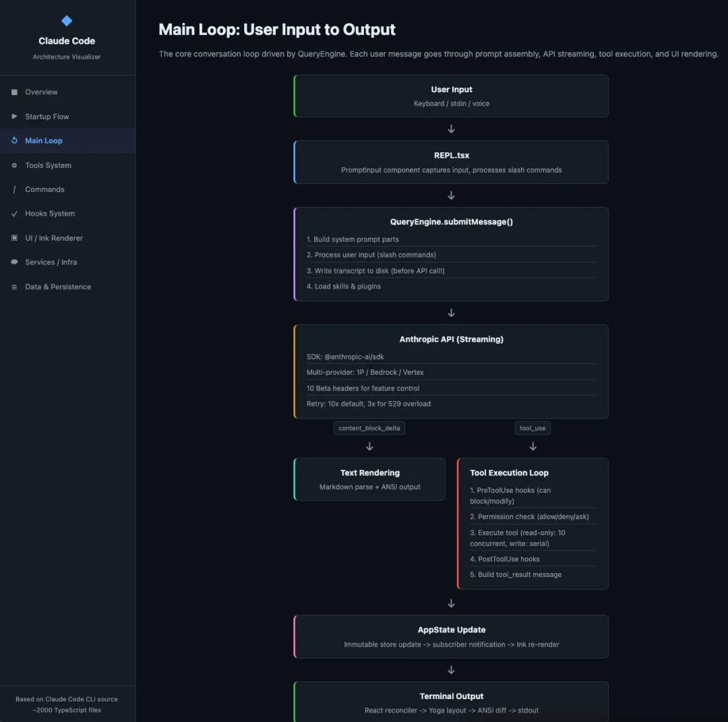Select the REPL.tsx card
Screen dimensions: 728x722
click(x=451, y=162)
